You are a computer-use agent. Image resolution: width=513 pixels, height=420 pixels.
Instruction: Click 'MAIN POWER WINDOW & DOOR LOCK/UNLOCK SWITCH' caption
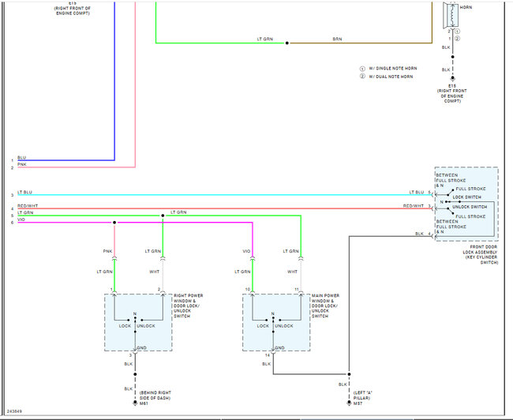[x=325, y=306]
